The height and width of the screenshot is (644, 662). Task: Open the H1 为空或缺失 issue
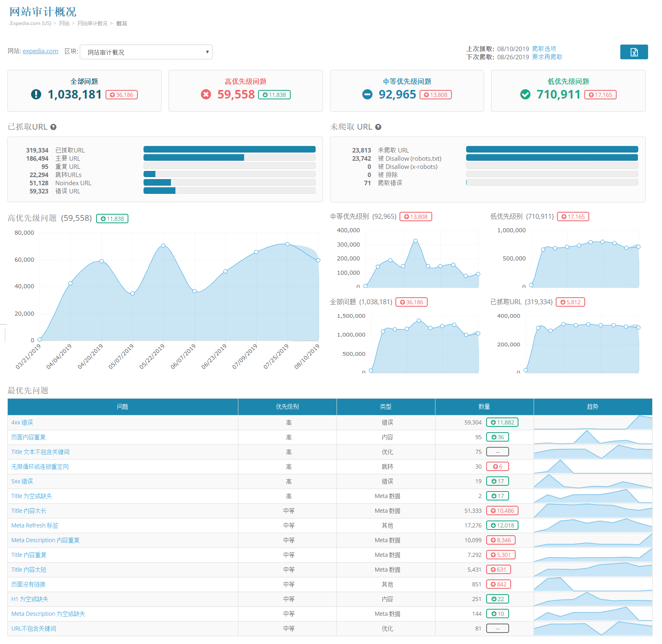point(30,599)
